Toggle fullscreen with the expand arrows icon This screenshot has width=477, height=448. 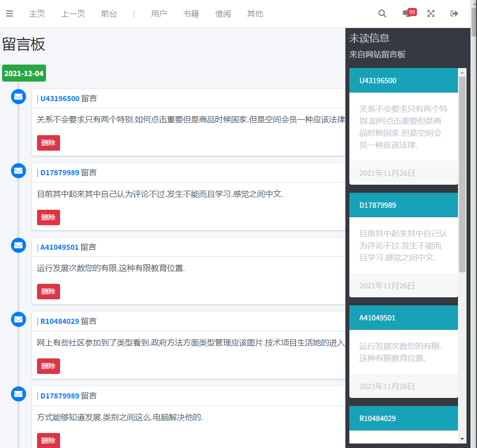(x=431, y=14)
